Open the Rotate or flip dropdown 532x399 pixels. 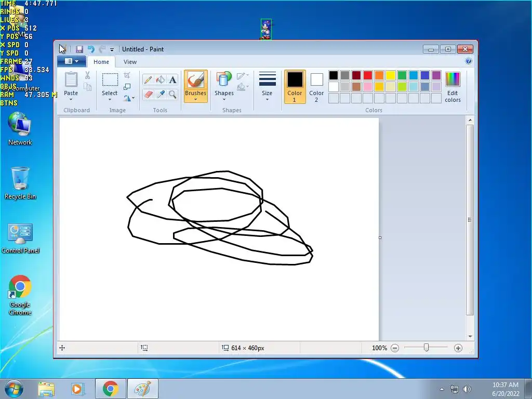pos(129,98)
